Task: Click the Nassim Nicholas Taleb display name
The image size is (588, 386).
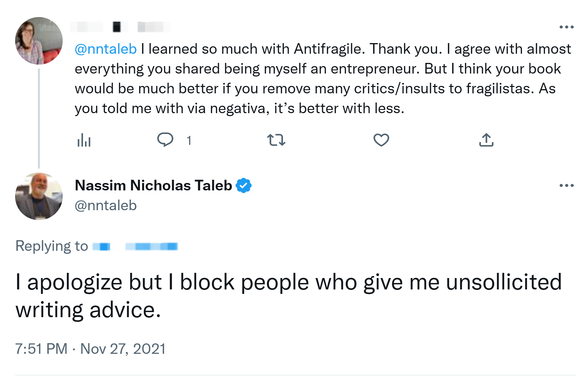Action: click(x=153, y=185)
